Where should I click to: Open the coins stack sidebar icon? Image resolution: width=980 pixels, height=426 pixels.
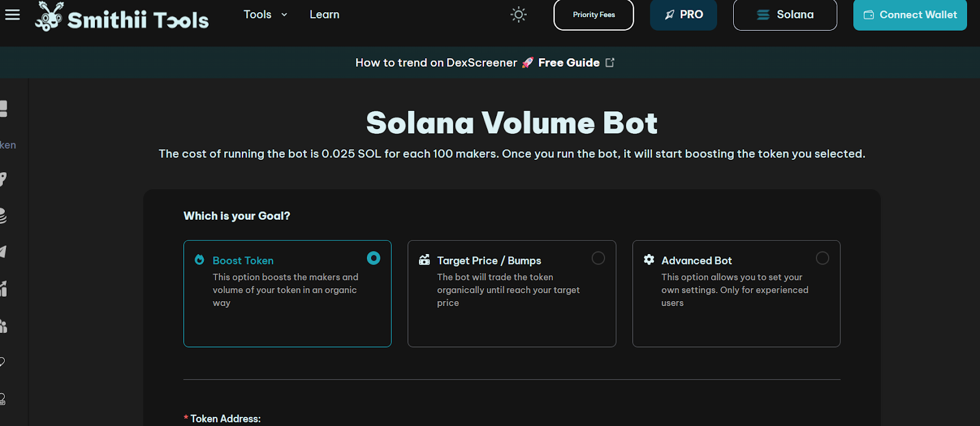pyautogui.click(x=2, y=216)
